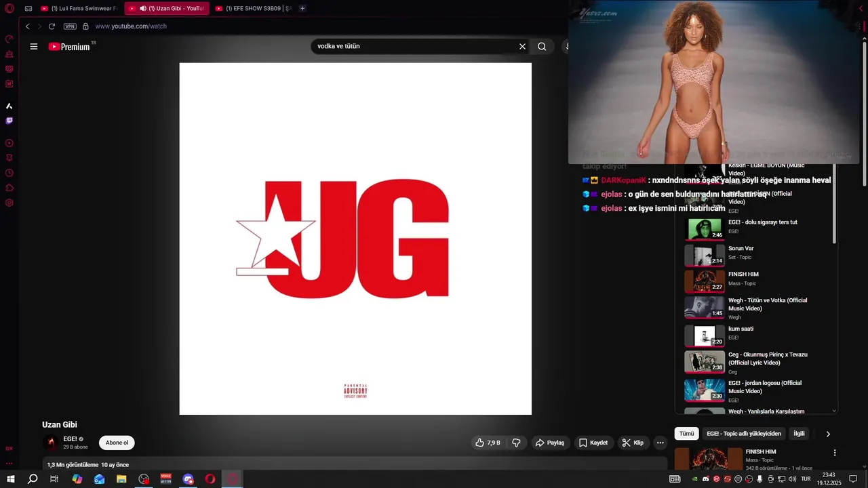The height and width of the screenshot is (488, 868).
Task: Subscribe with Abone ol button
Action: (117, 443)
